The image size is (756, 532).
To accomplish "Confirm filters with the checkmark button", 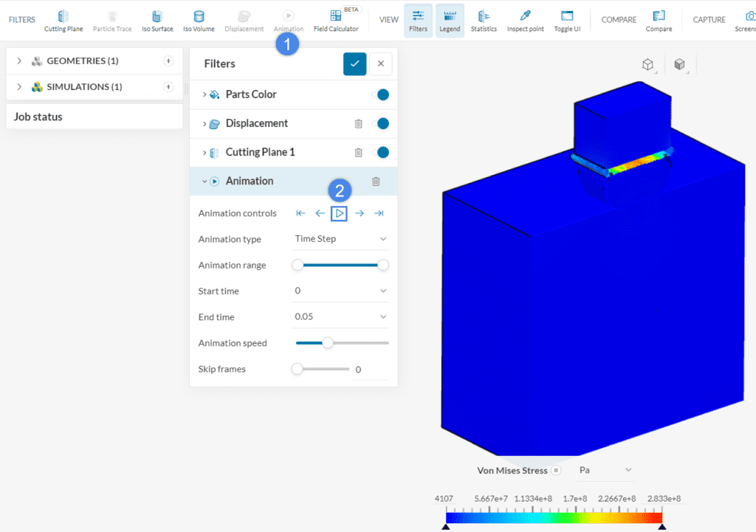I will (354, 64).
